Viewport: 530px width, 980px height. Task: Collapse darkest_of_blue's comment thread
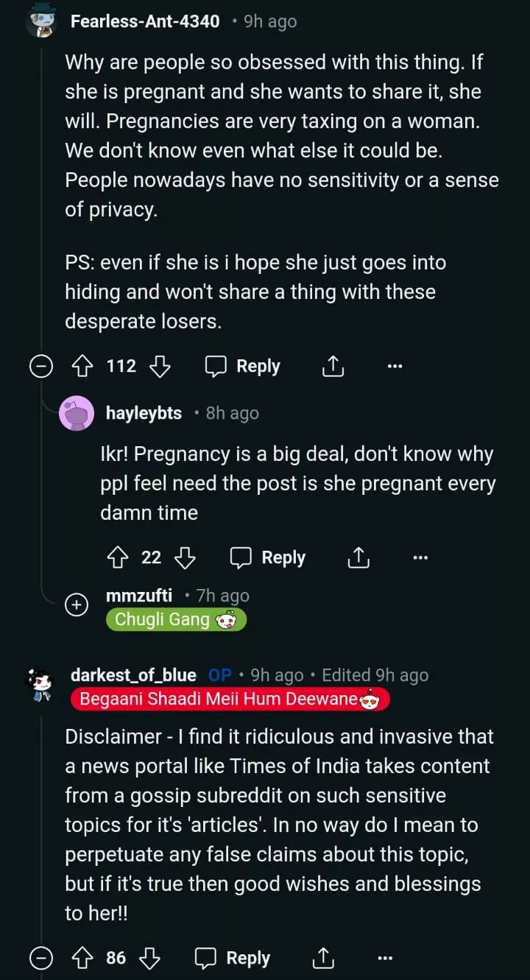(x=40, y=958)
